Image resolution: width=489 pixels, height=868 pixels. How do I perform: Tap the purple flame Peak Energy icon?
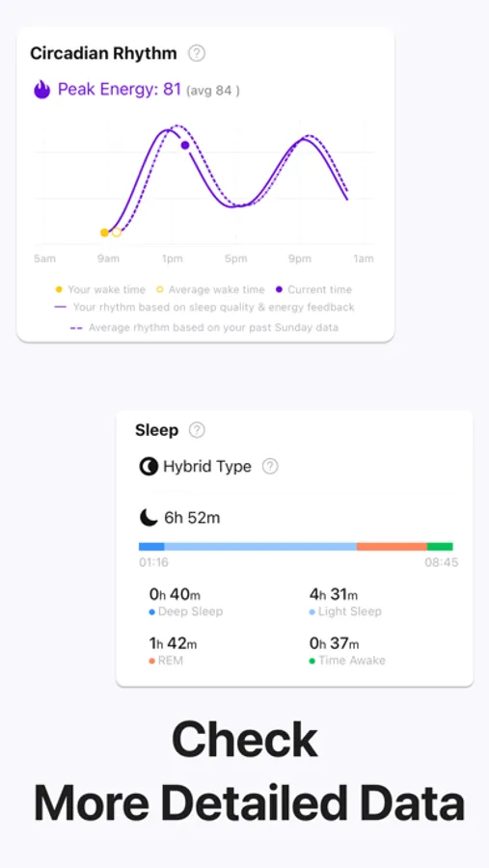pos(41,89)
